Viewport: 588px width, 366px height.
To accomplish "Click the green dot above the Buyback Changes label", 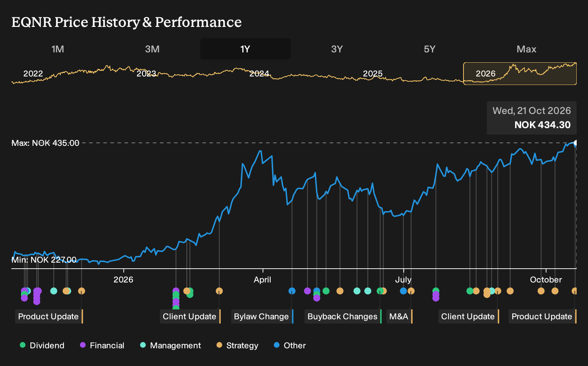I will coord(380,291).
